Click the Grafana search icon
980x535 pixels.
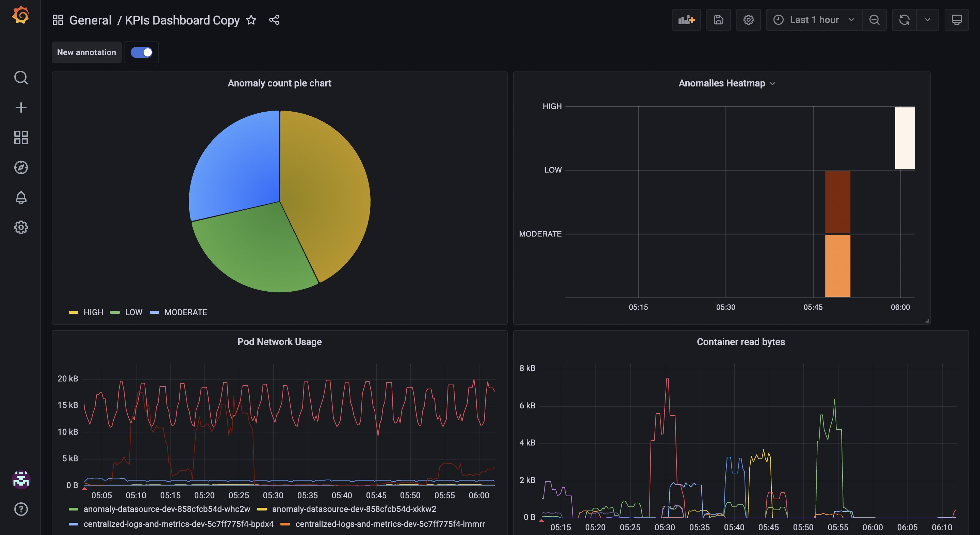click(20, 78)
